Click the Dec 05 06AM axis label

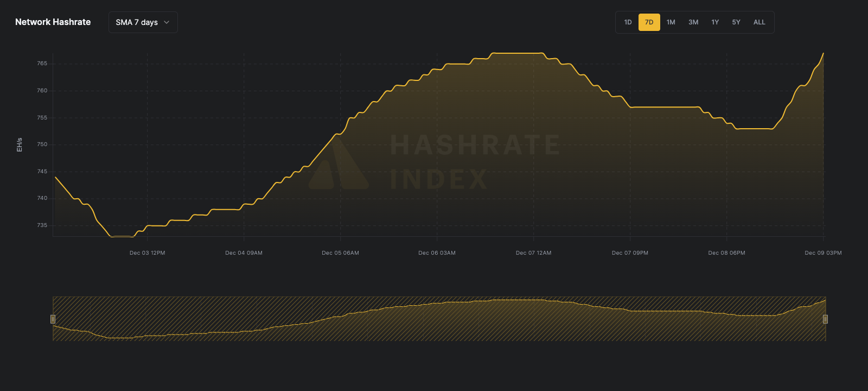341,253
